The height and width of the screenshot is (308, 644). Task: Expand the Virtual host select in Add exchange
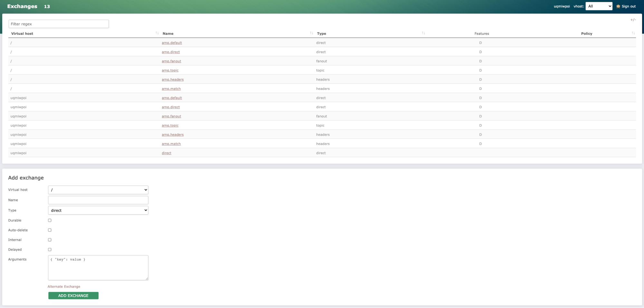click(98, 190)
